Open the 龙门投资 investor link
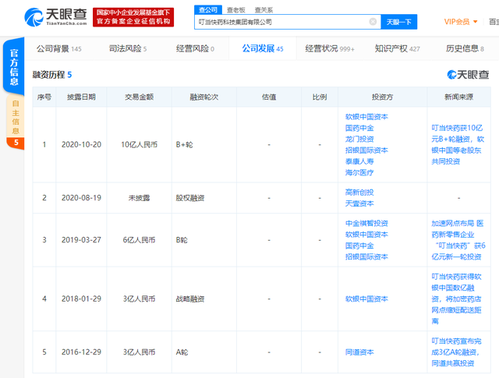This screenshot has width=499, height=378. 359,139
